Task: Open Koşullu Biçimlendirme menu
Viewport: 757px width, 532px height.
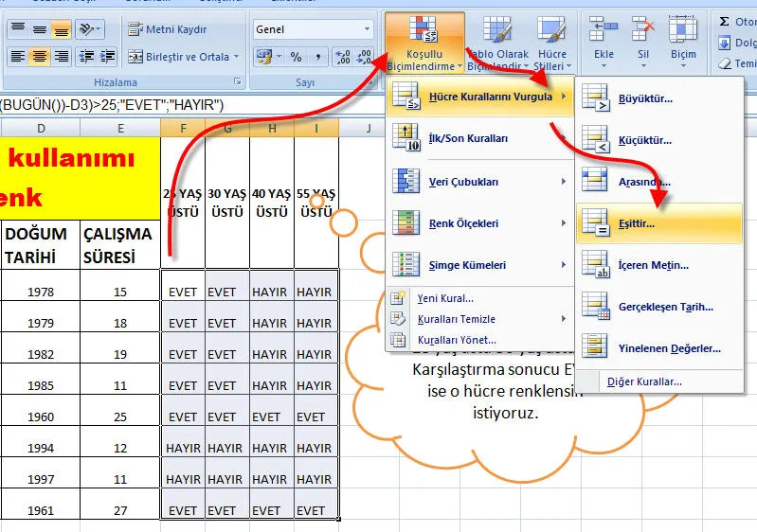Action: 424,44
